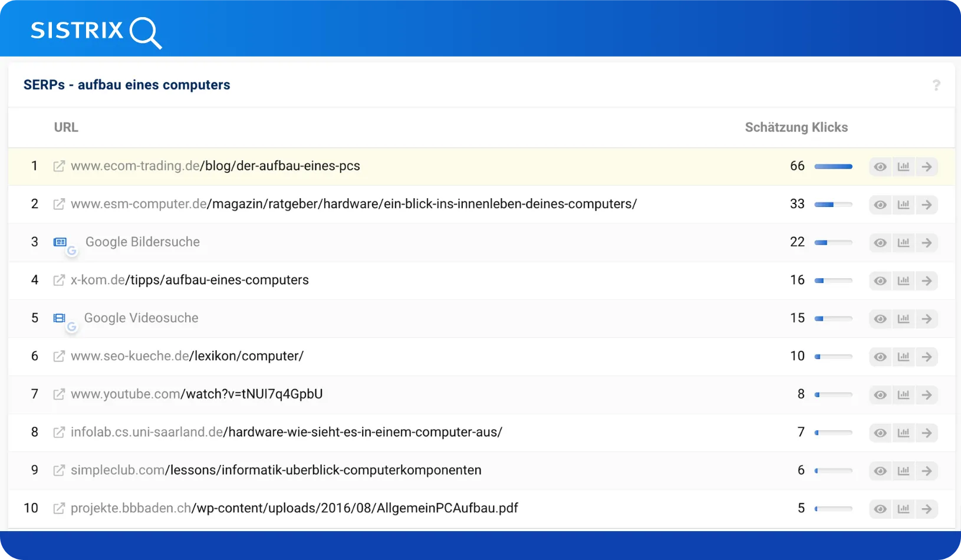
Task: Toggle eye icon for youtube.com row
Action: (x=880, y=395)
